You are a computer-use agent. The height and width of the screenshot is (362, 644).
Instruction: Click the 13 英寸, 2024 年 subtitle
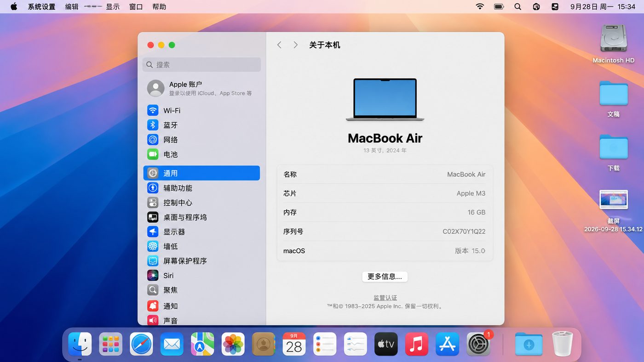(x=385, y=150)
